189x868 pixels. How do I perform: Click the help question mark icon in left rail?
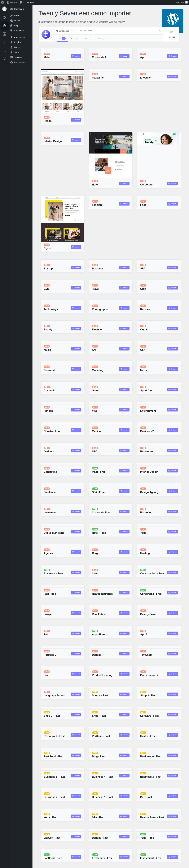(4, 59)
